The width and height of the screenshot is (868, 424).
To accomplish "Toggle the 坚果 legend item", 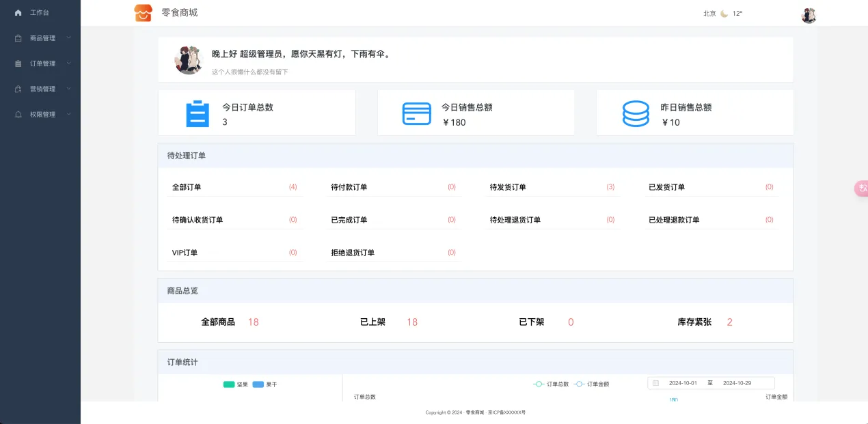I will [x=236, y=384].
